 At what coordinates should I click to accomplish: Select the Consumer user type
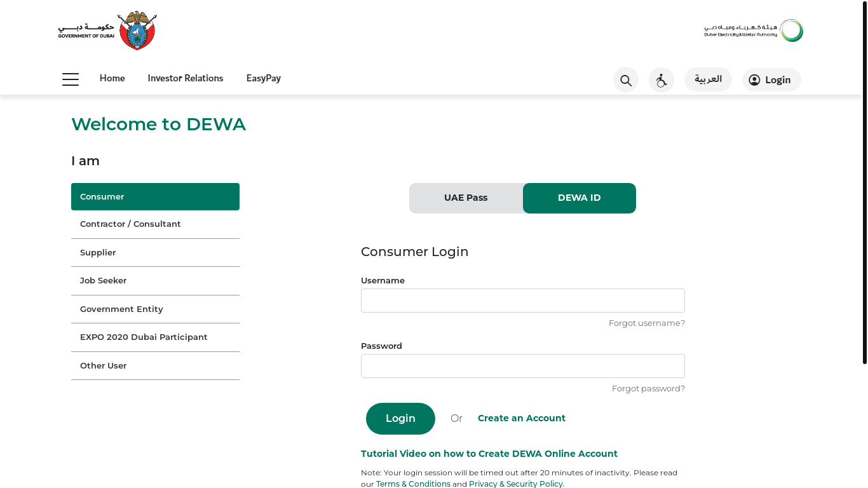point(155,197)
